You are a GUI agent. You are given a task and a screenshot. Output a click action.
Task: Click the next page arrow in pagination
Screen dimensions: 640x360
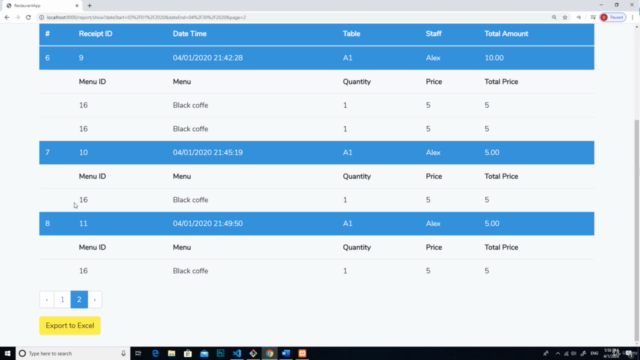(x=95, y=300)
